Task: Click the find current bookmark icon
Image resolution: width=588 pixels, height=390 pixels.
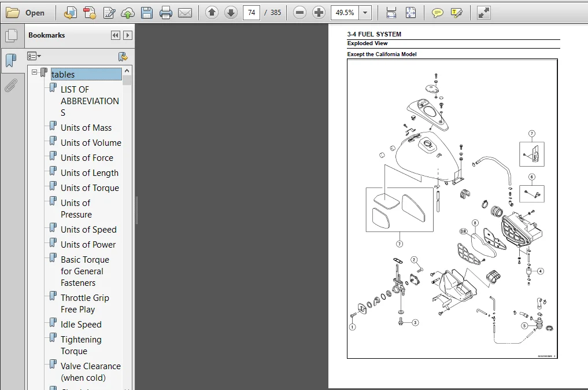Action: pos(123,57)
